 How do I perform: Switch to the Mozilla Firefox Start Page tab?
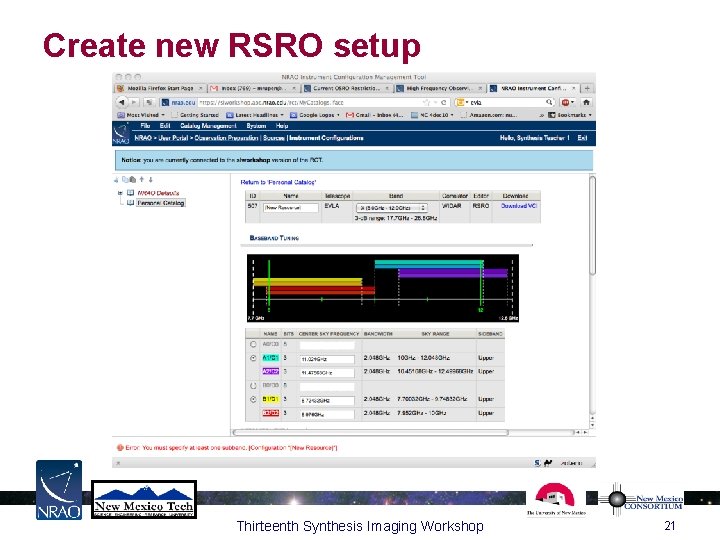tap(159, 88)
